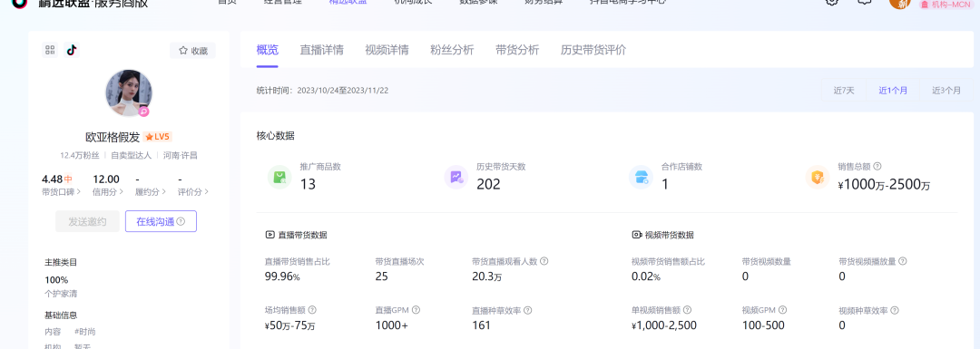Click the 视频带货数据 camera icon

point(637,236)
